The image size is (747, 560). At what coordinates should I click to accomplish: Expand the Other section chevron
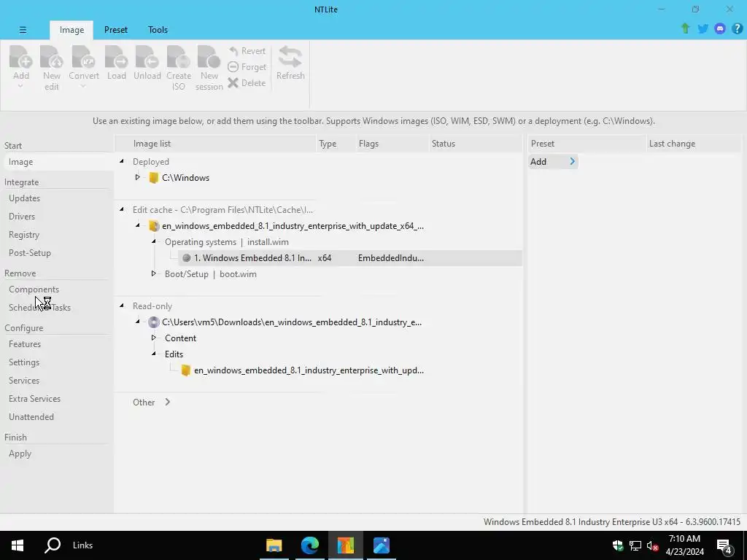[167, 402]
